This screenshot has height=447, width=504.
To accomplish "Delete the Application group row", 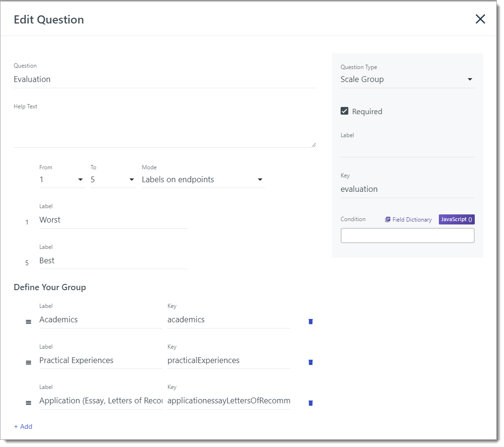I will tap(310, 402).
